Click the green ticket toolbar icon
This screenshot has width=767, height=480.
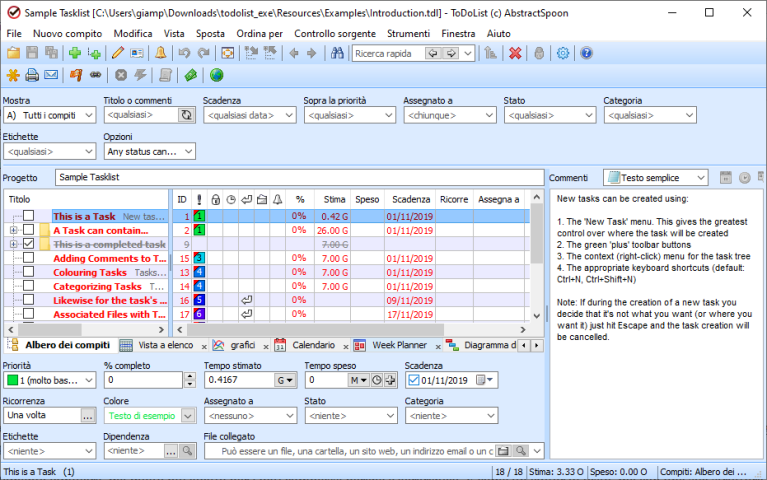tap(191, 75)
